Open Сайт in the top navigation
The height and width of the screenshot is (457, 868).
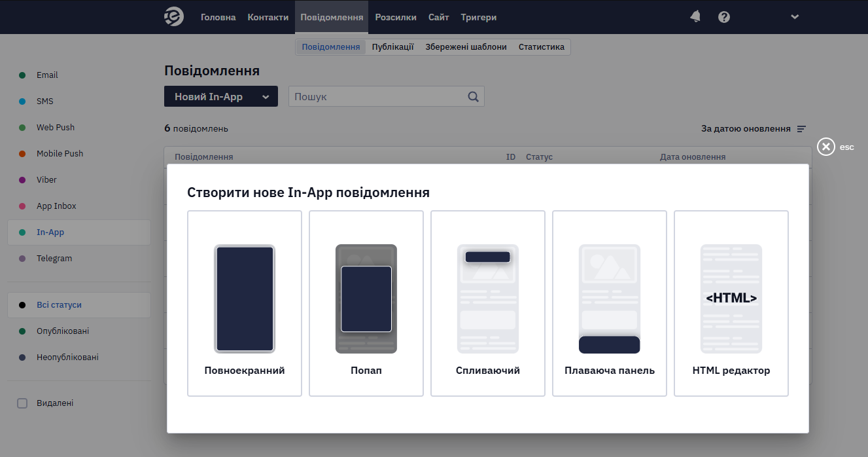point(439,17)
